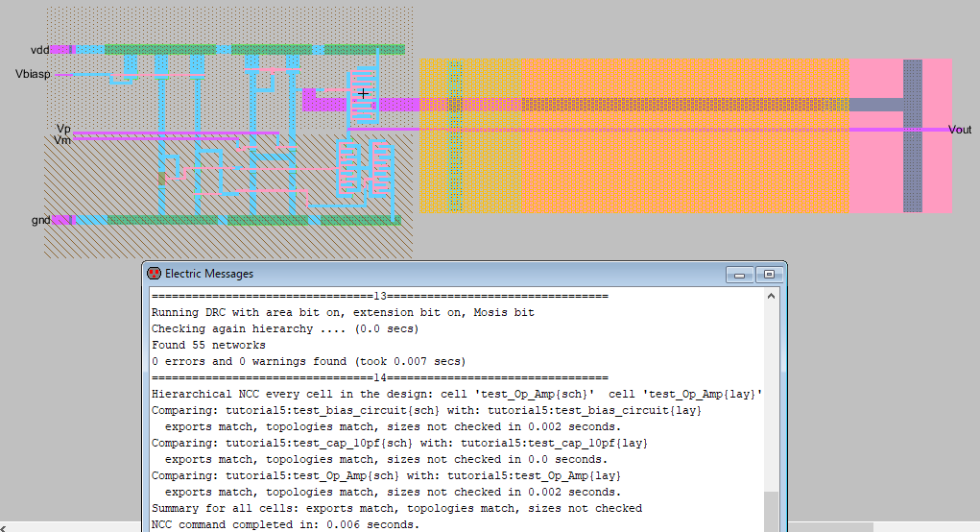Viewport: 980px width, 532px height.
Task: Minimize the Electric Messages window
Action: tap(739, 275)
